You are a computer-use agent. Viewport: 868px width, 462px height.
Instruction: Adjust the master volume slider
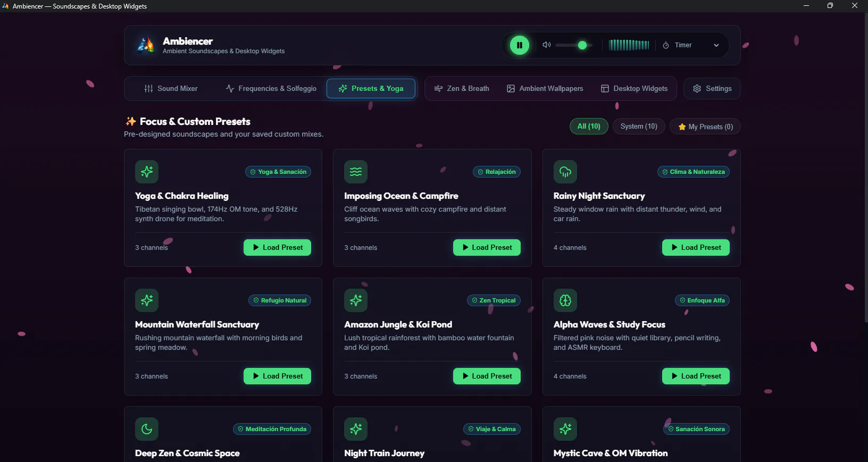574,45
